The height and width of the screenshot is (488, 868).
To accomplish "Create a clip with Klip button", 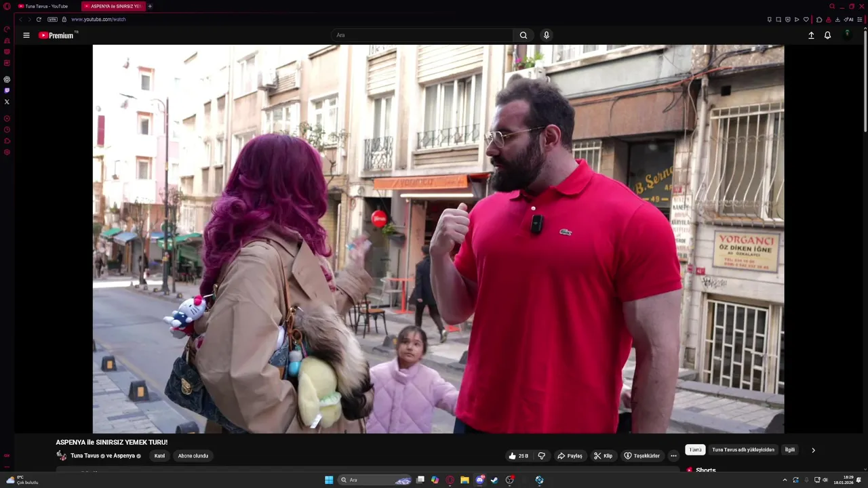I will 603,456.
